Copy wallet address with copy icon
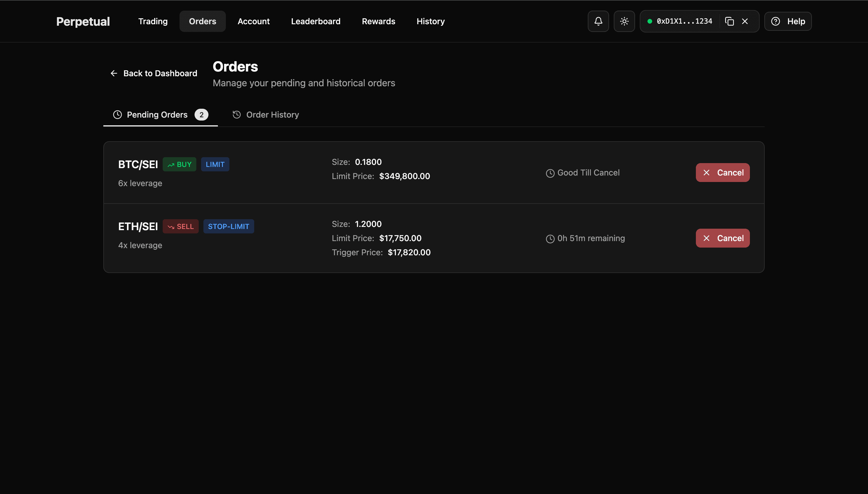 click(x=729, y=21)
